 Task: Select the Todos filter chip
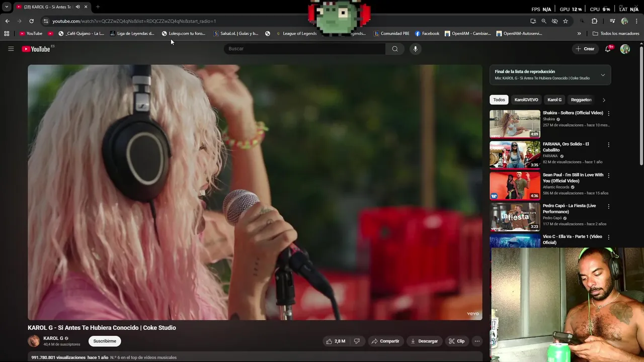pos(499,100)
